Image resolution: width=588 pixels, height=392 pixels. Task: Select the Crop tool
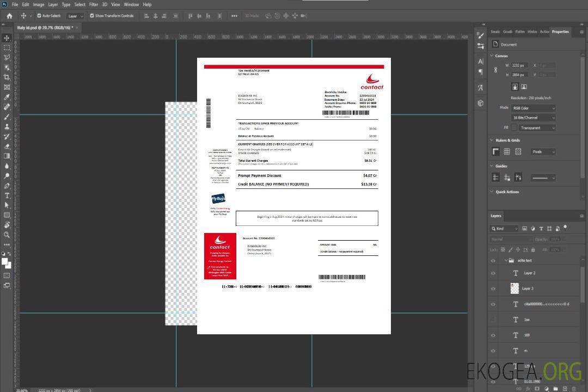tap(7, 77)
